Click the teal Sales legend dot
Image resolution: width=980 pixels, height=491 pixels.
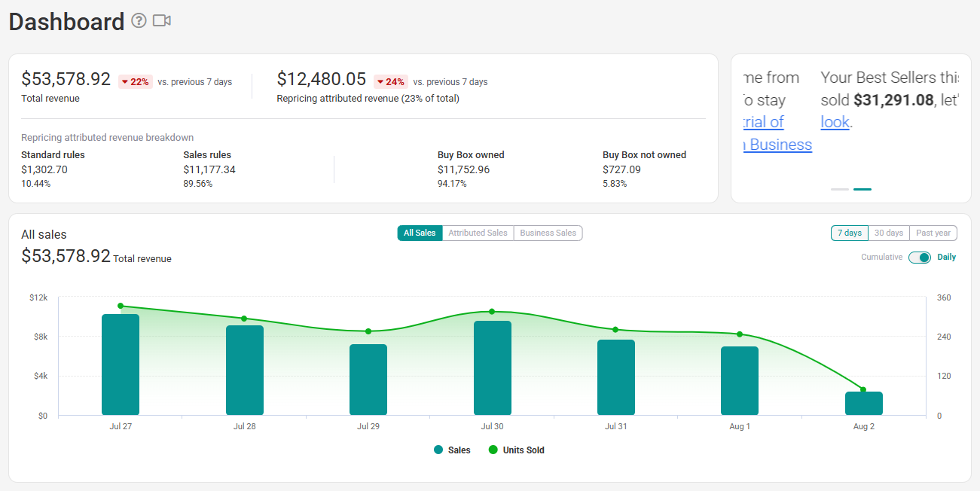pyautogui.click(x=438, y=450)
